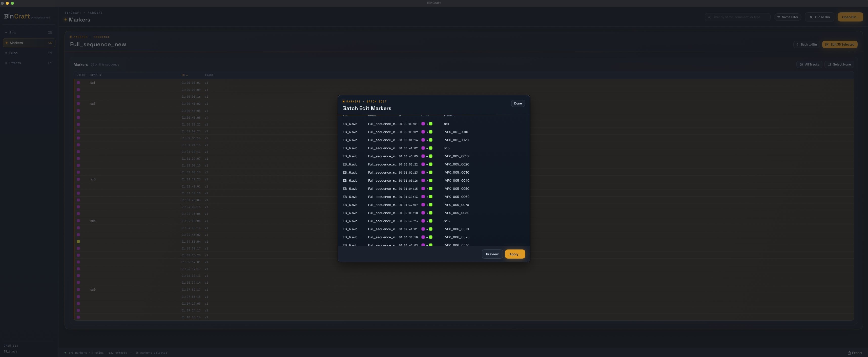Click the VFX_001_0020 comment in dialog

[x=457, y=140]
